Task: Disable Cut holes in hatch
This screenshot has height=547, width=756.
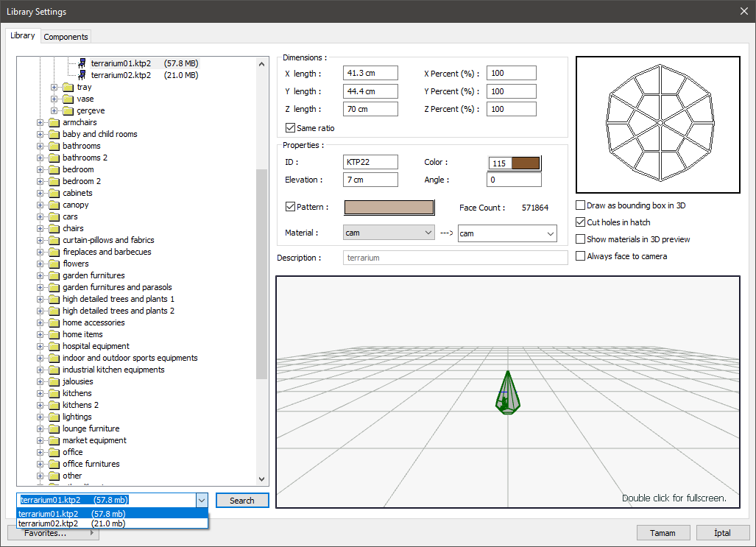Action: tap(581, 222)
